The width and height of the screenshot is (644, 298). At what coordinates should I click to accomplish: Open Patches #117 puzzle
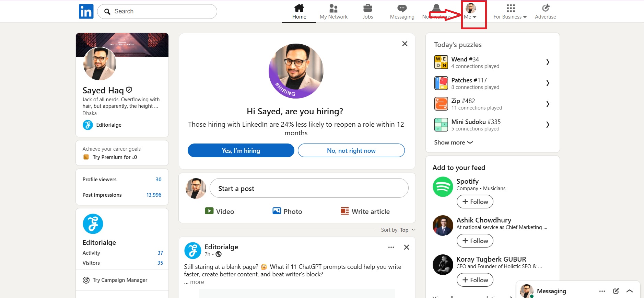(x=492, y=83)
